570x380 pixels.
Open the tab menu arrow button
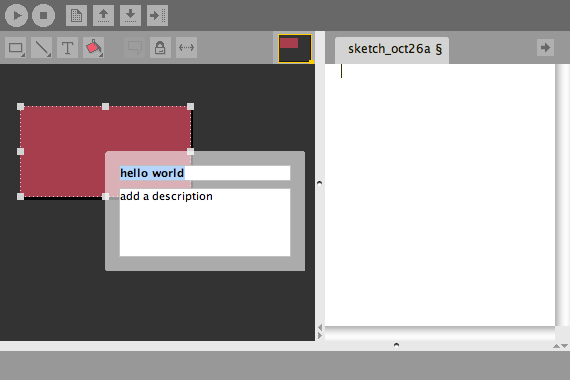pos(545,48)
